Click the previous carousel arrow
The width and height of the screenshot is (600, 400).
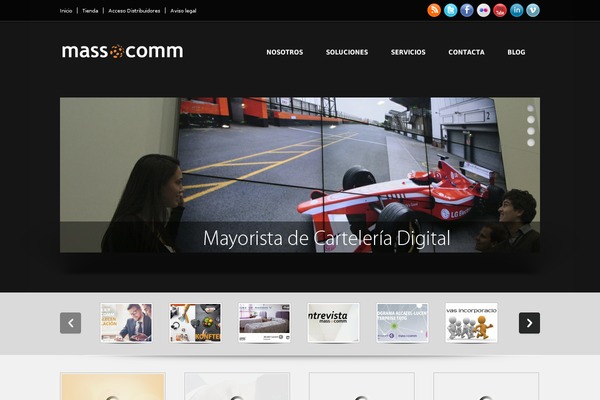click(x=70, y=323)
